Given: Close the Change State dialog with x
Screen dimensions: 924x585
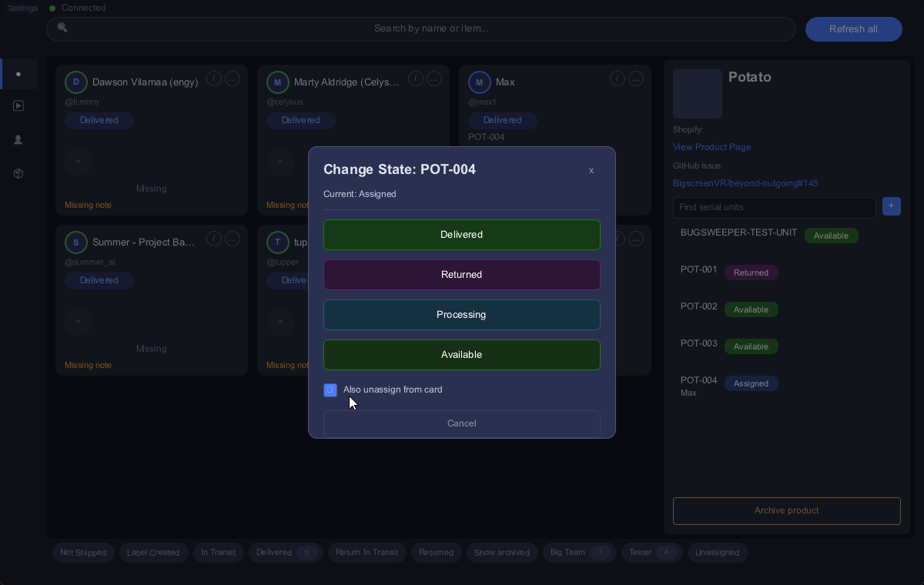Looking at the screenshot, I should (591, 170).
